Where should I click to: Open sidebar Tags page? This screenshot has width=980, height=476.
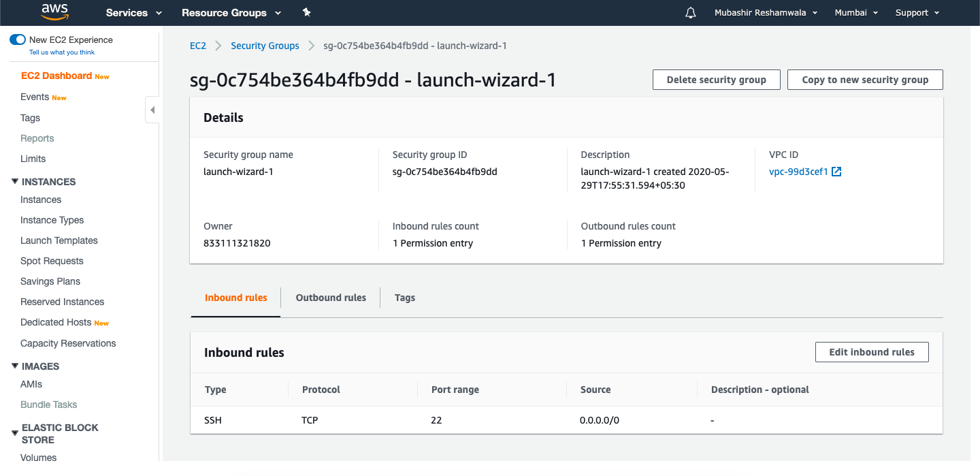point(31,118)
